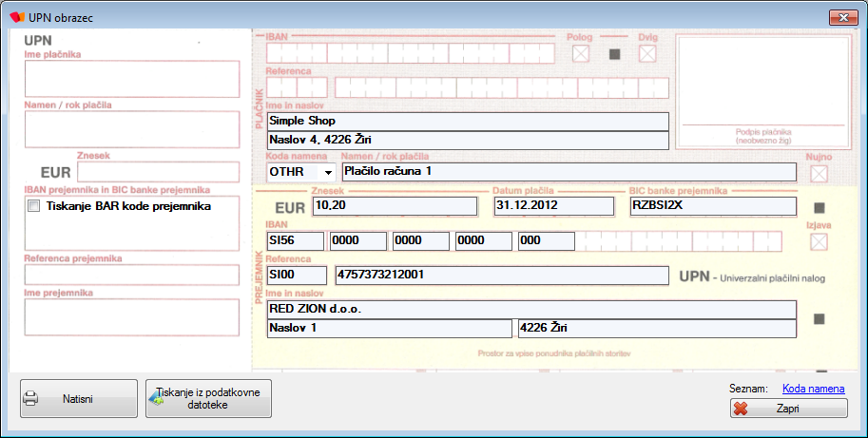
Task: Tick the Polog checkbox
Action: tap(580, 53)
